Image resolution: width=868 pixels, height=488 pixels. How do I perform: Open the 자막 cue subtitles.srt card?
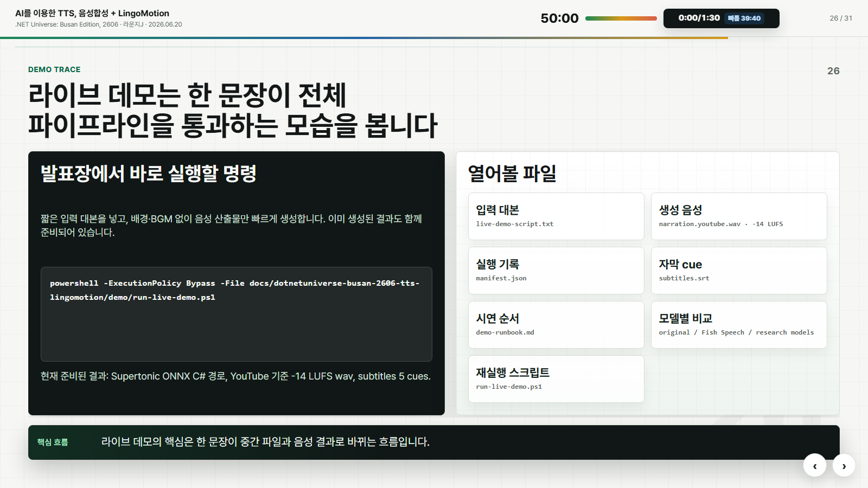pos(739,271)
